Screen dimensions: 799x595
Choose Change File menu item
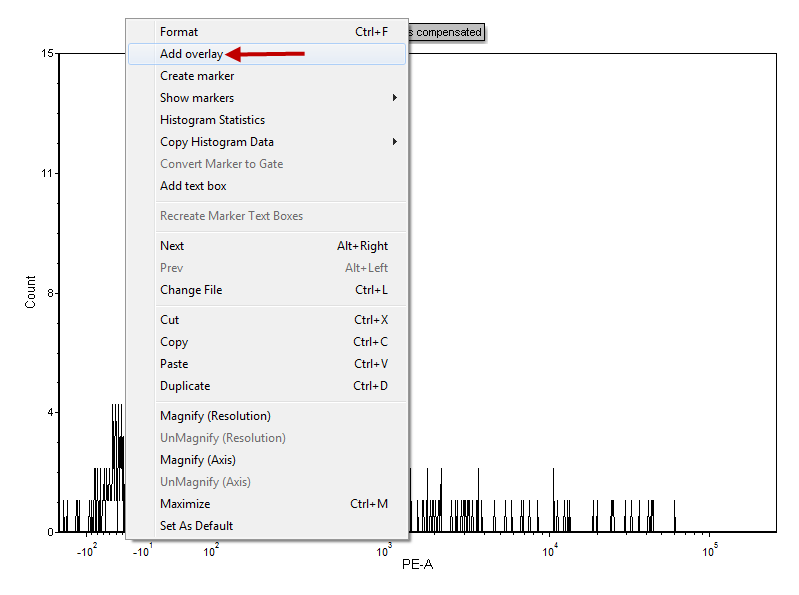point(191,290)
